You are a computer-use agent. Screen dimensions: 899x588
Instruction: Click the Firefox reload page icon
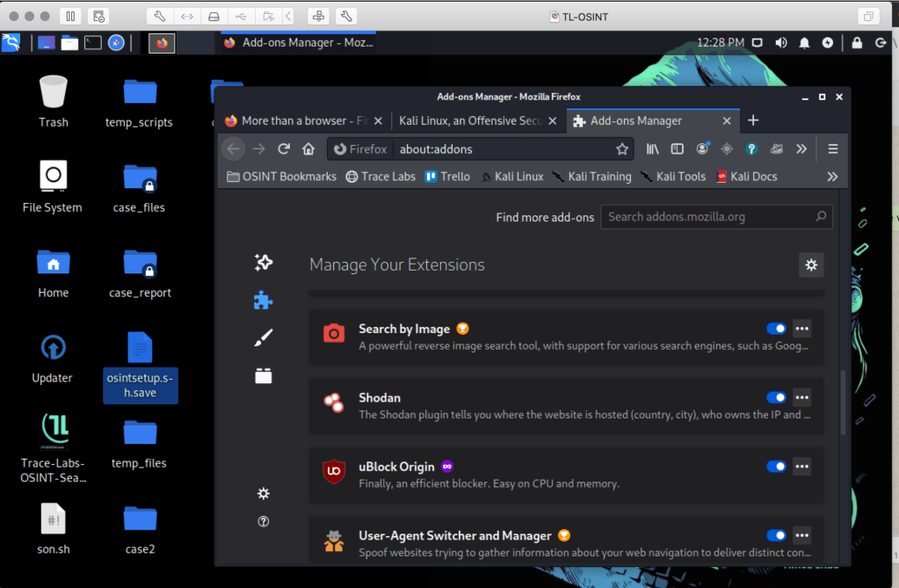(284, 149)
